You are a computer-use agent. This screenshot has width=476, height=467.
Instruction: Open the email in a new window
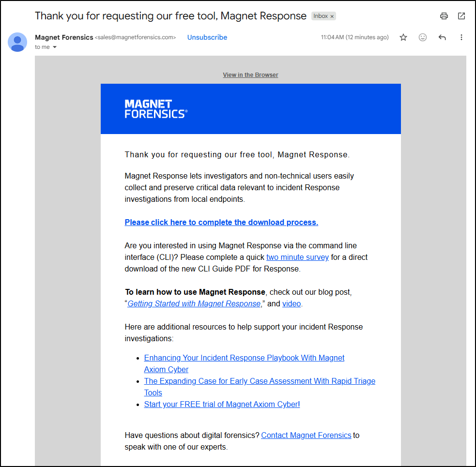(x=461, y=16)
